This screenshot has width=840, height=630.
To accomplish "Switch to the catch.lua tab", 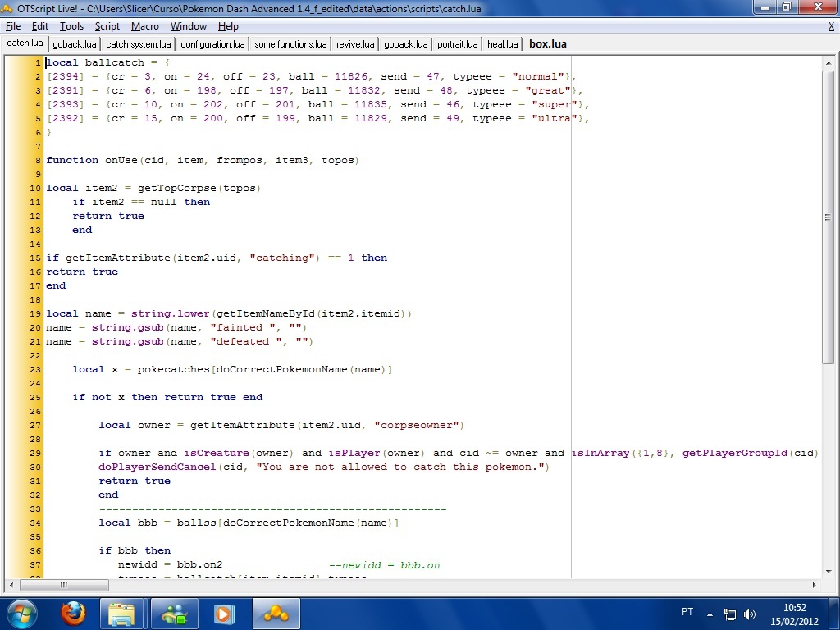I will (25, 43).
